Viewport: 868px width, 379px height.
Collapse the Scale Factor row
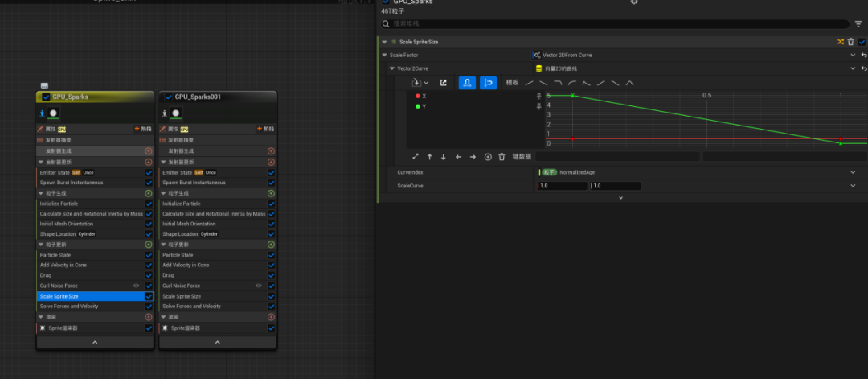pyautogui.click(x=385, y=56)
